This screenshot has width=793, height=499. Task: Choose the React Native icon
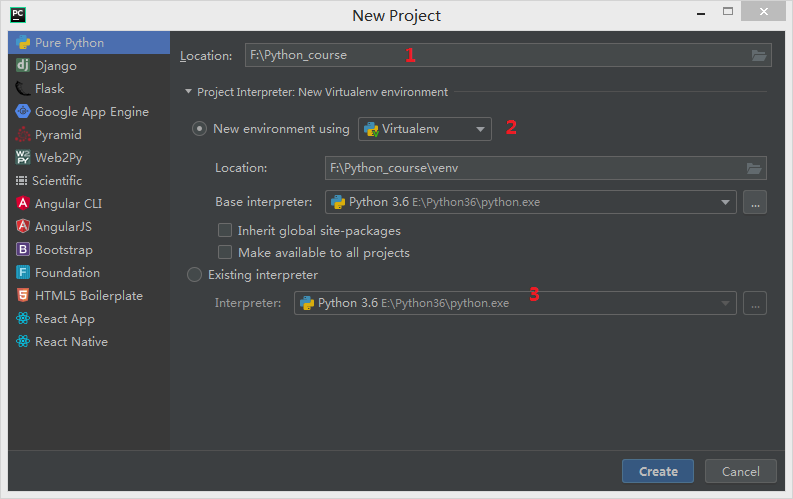point(23,341)
